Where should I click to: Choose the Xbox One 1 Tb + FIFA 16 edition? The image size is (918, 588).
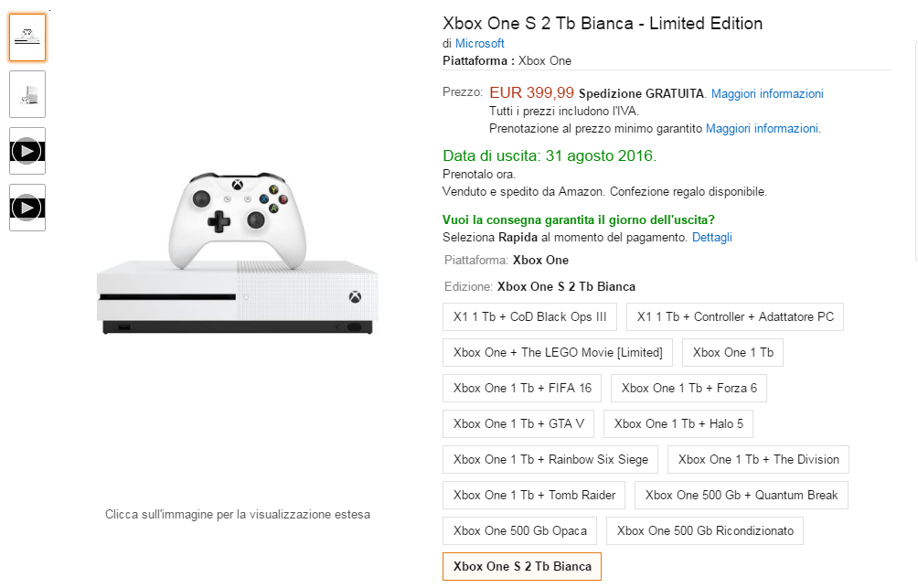(521, 388)
